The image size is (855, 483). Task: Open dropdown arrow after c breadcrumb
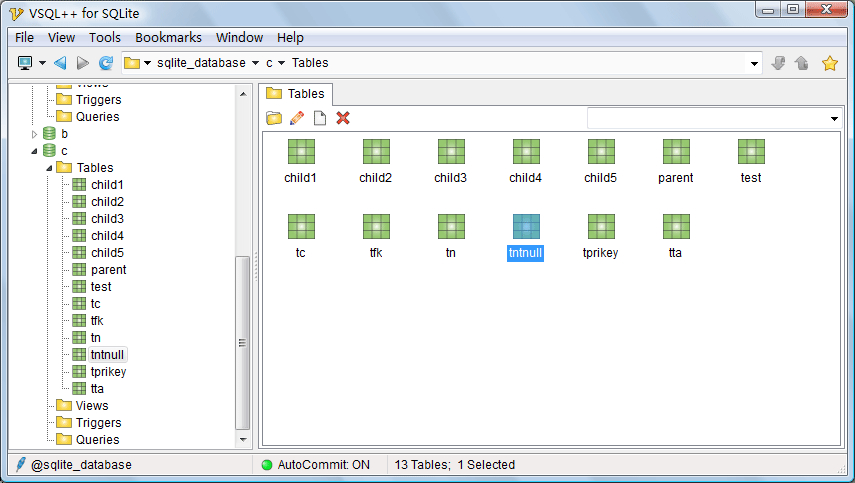tap(281, 63)
